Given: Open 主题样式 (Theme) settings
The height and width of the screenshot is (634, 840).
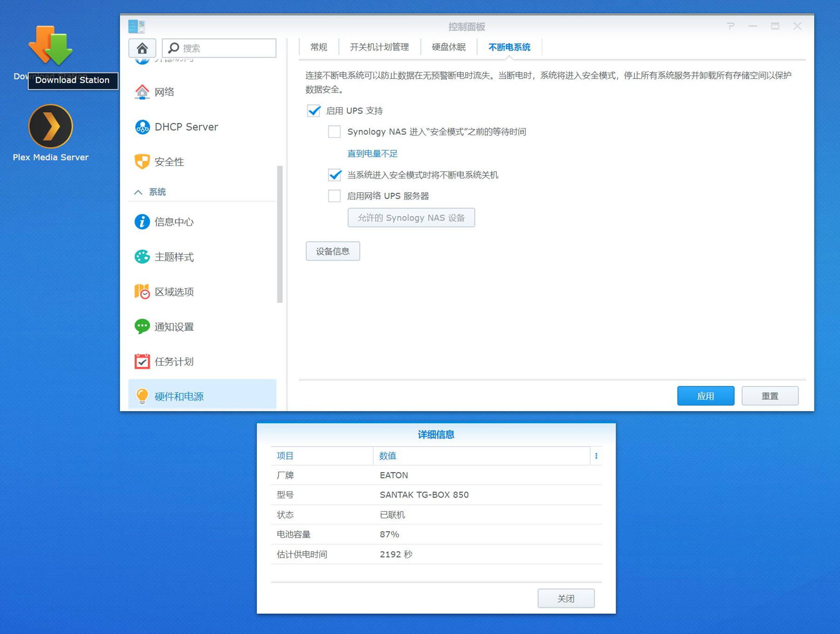Looking at the screenshot, I should click(174, 256).
